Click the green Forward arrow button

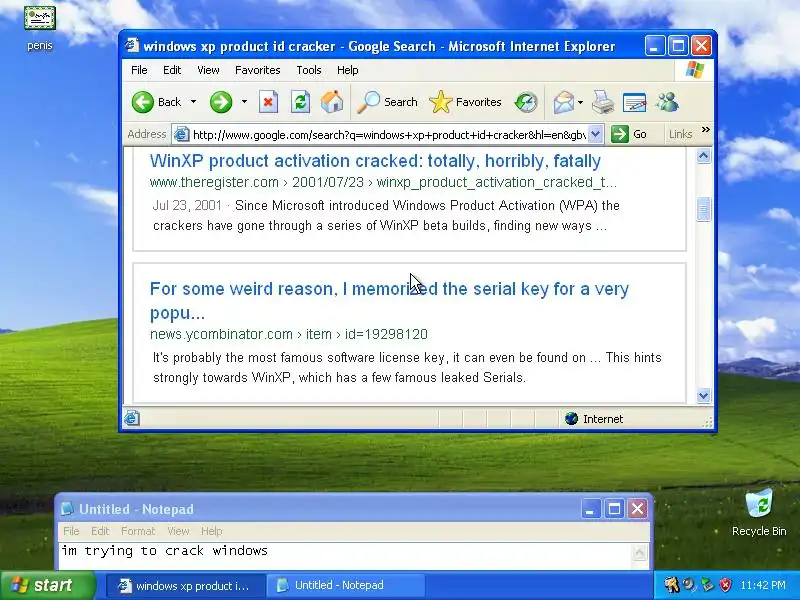221,102
